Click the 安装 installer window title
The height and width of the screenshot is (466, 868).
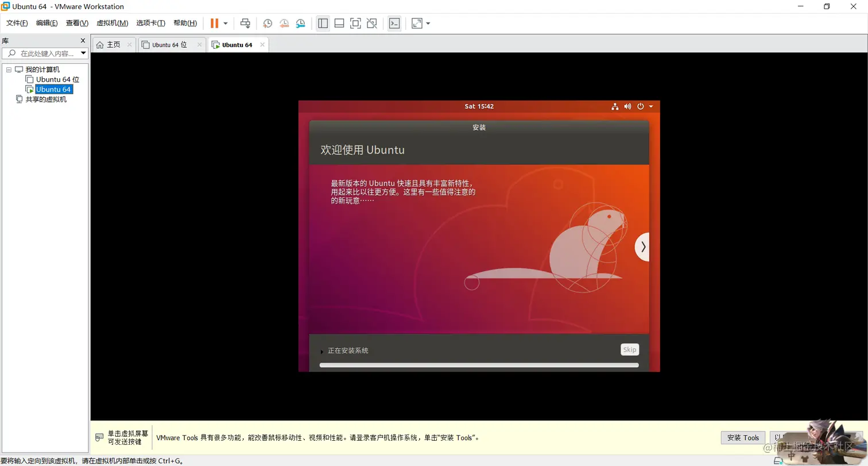[479, 128]
